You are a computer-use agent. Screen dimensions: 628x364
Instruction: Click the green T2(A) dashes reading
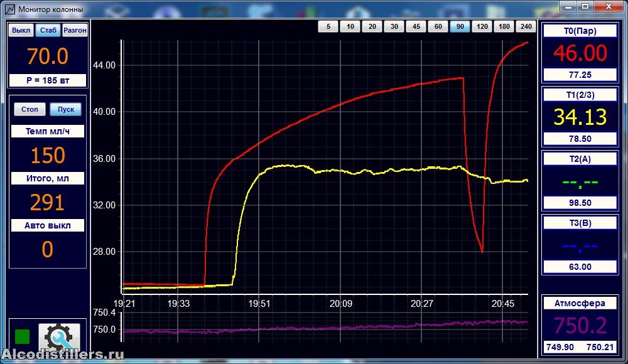point(580,183)
